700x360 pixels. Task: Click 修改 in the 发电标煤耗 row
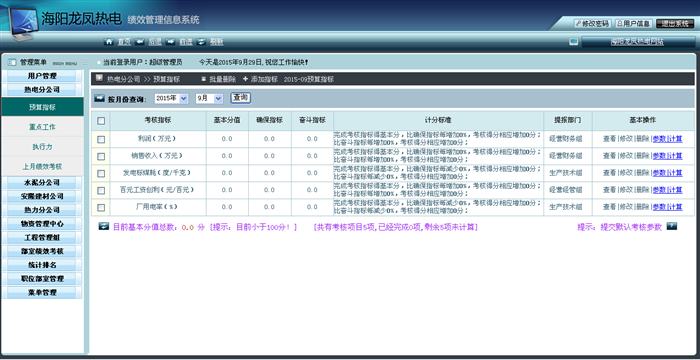(626, 173)
